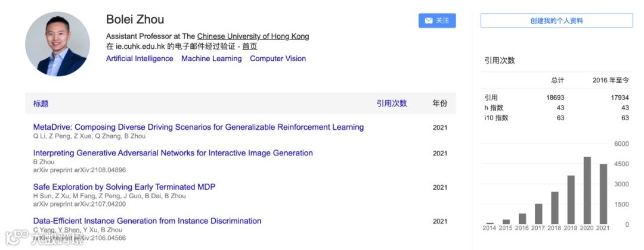The width and height of the screenshot is (644, 250).
Task: Open Interpreting Generative Adversarial Networks paper
Action: (x=173, y=153)
